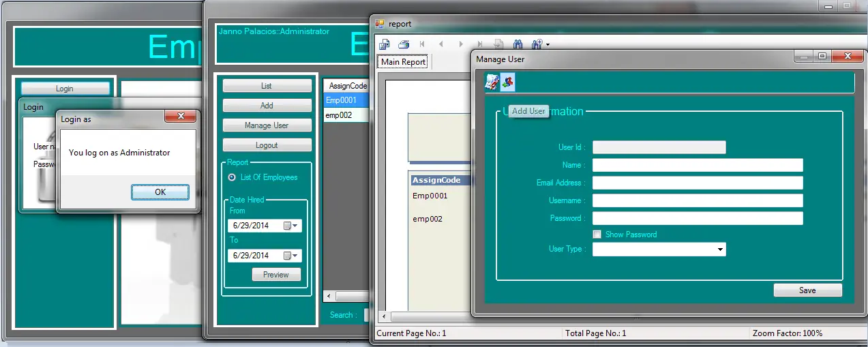Open the To date picker dropdown
The image size is (868, 347).
[296, 256]
